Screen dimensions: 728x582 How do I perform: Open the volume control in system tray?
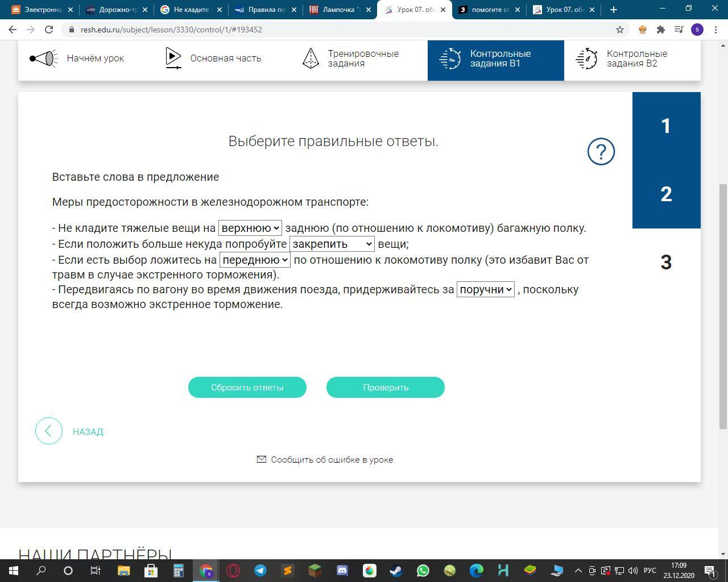click(x=632, y=571)
